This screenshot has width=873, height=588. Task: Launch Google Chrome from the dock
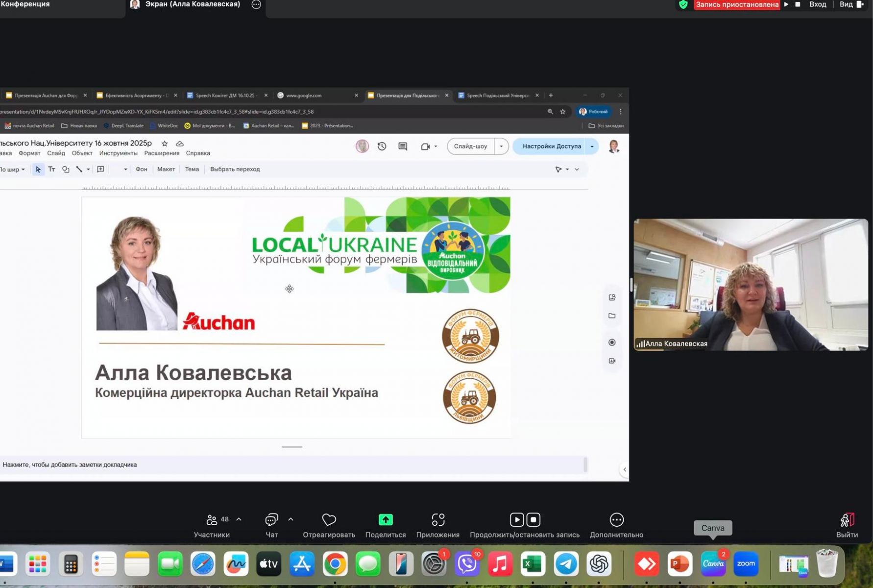coord(335,564)
